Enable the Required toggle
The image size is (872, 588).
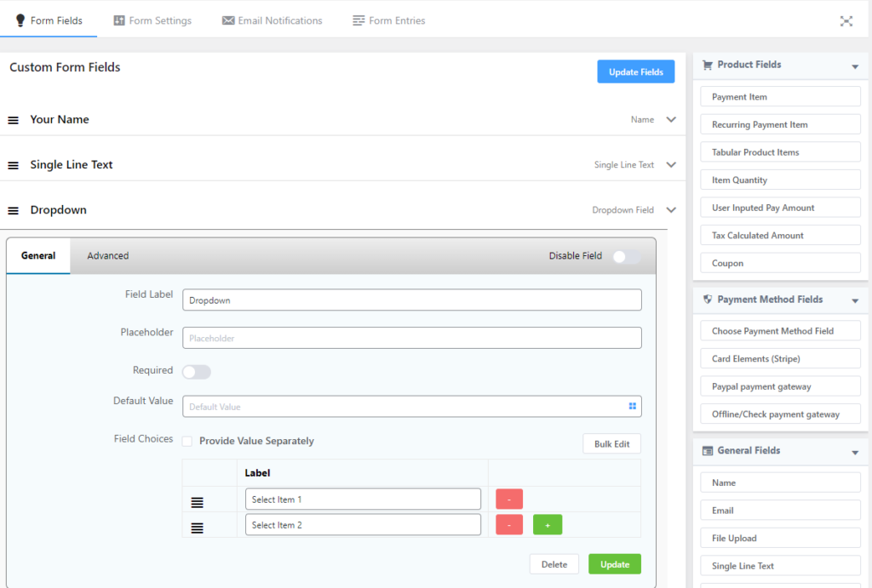(197, 372)
